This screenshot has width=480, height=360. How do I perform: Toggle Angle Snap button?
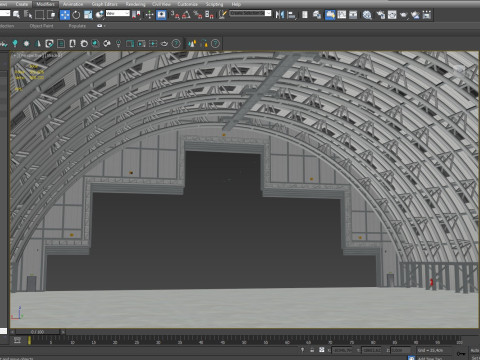click(x=186, y=14)
